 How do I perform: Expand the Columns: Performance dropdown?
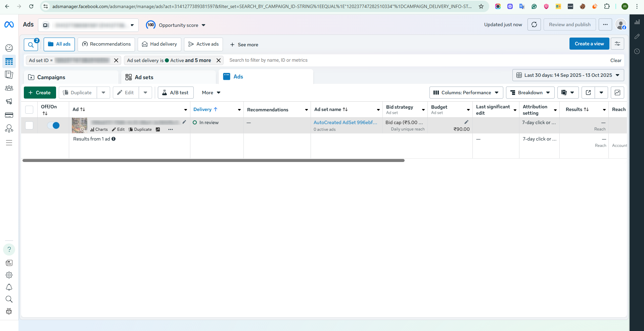click(x=466, y=93)
